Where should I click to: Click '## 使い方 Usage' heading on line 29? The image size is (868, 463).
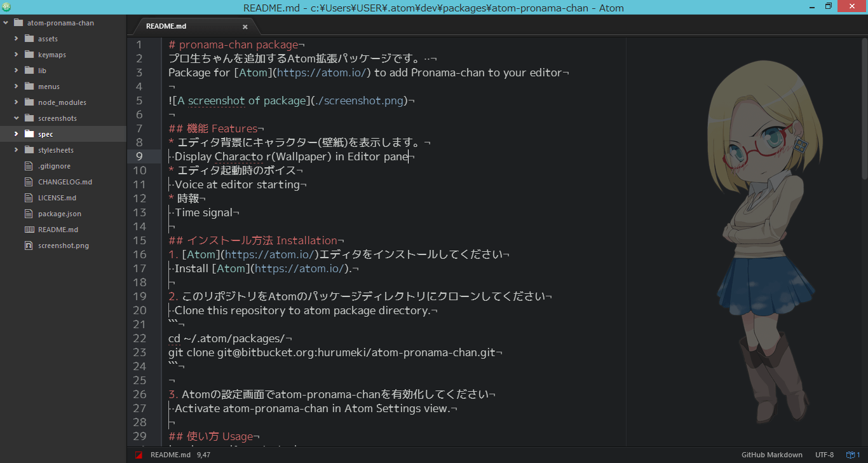[x=210, y=436]
